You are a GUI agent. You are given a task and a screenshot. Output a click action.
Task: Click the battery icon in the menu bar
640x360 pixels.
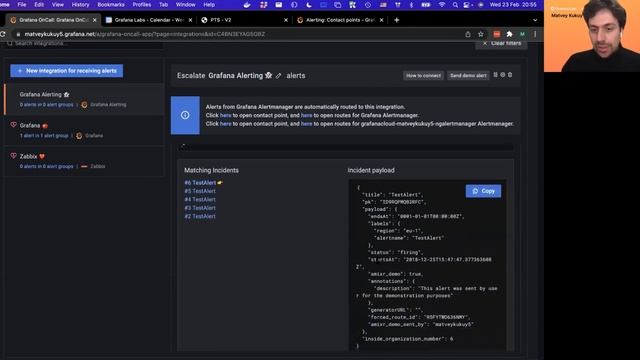[x=426, y=5]
